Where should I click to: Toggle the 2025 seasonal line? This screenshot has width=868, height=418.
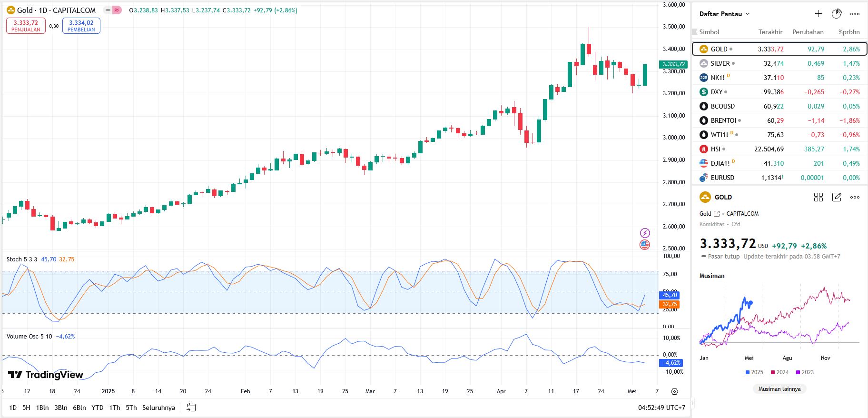tap(754, 372)
